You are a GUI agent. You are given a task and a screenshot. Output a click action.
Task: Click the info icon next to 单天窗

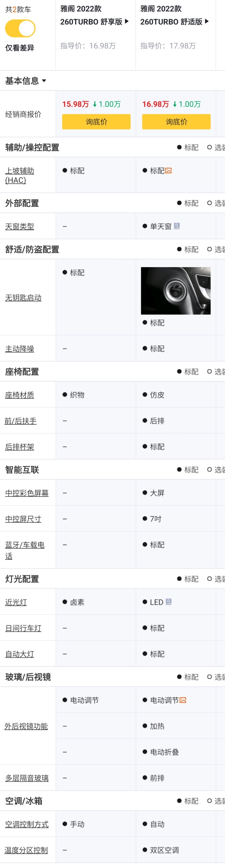(177, 226)
